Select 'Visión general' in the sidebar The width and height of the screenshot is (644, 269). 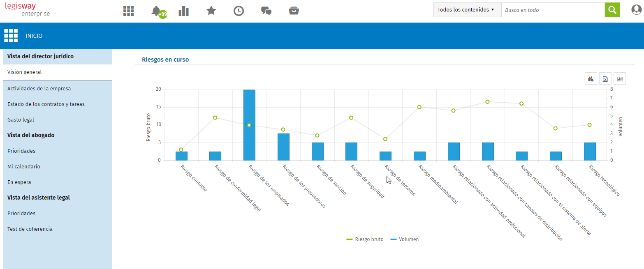click(x=25, y=72)
